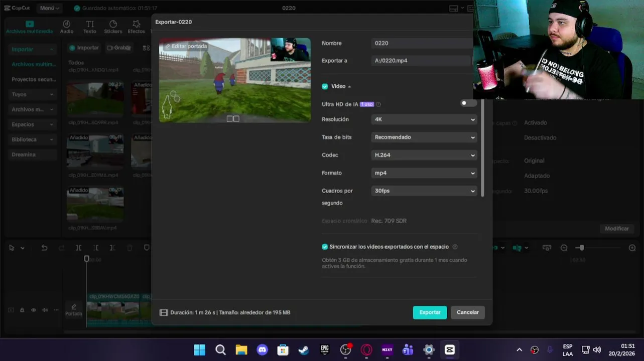Screen dimensions: 644x361
Task: Expand the Espacios sidebar section
Action: point(32,124)
